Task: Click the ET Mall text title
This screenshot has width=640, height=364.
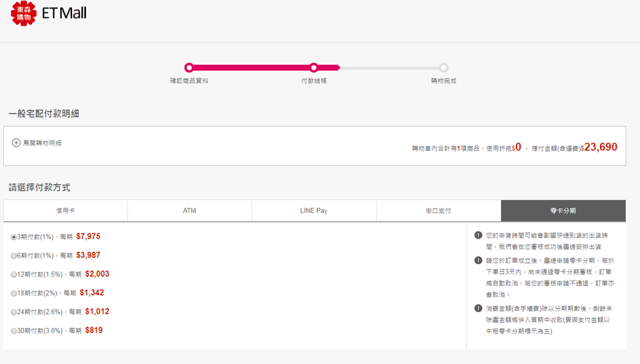Action: (64, 13)
